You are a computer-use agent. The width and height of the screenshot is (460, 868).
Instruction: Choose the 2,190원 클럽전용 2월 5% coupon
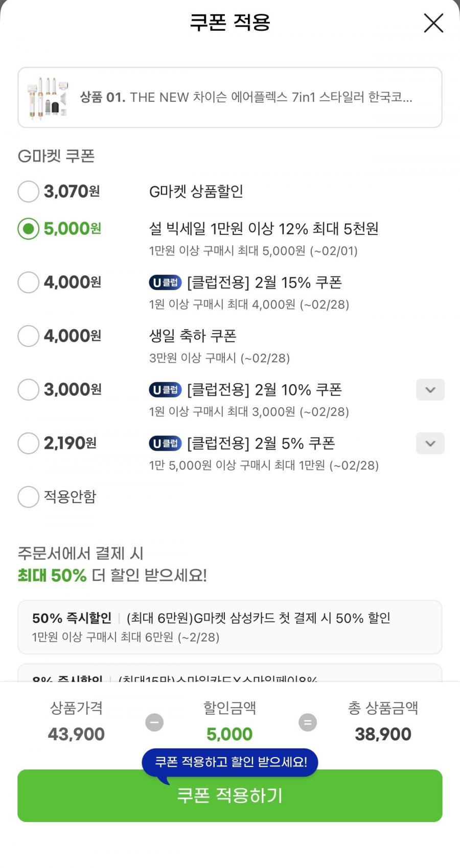pos(29,443)
